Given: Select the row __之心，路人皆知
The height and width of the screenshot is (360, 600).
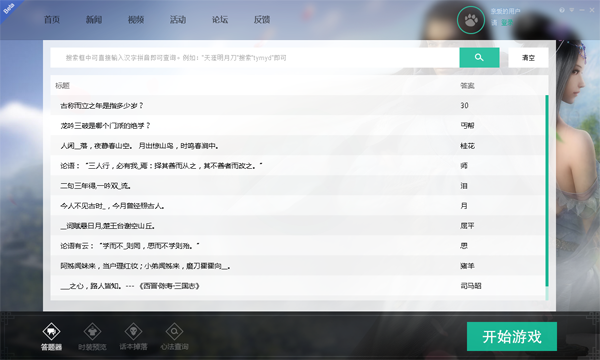Looking at the screenshot, I should pyautogui.click(x=298, y=286).
